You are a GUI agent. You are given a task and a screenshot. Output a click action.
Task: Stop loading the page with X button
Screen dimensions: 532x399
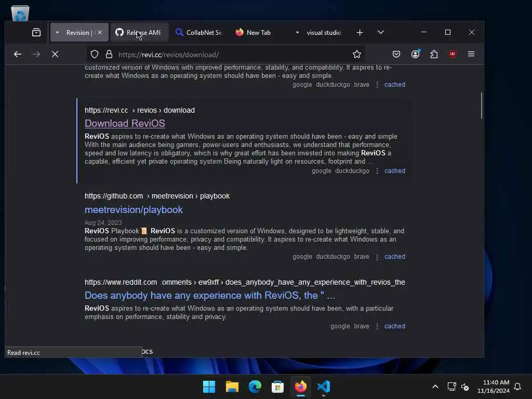tap(55, 54)
